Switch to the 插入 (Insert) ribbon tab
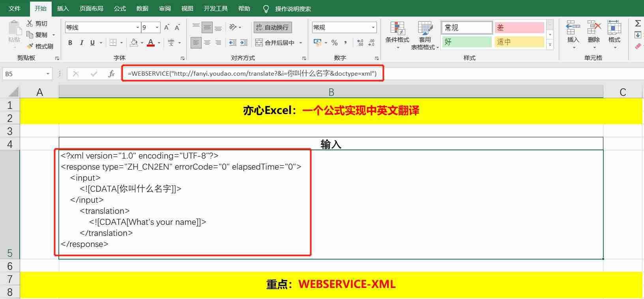The image size is (644, 299). tap(63, 8)
